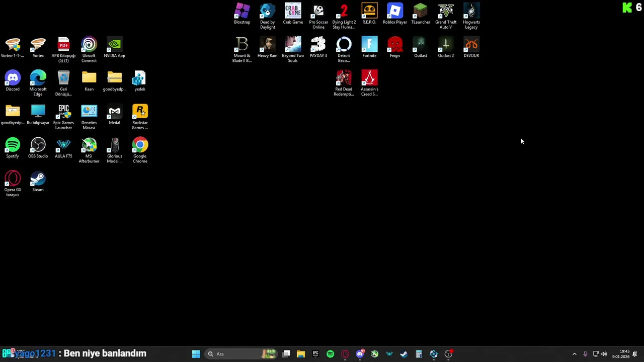Switch to Spotify on taskbar
644x362 pixels.
point(331,354)
